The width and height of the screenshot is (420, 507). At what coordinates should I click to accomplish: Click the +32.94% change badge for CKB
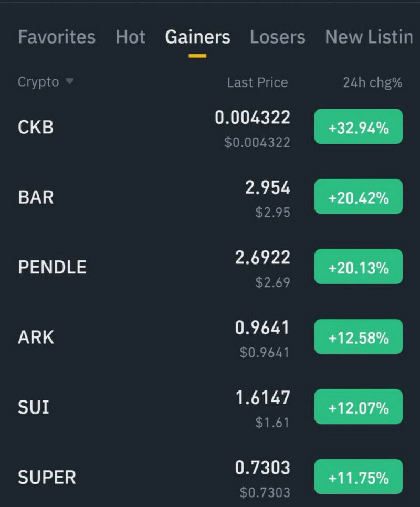coord(358,127)
